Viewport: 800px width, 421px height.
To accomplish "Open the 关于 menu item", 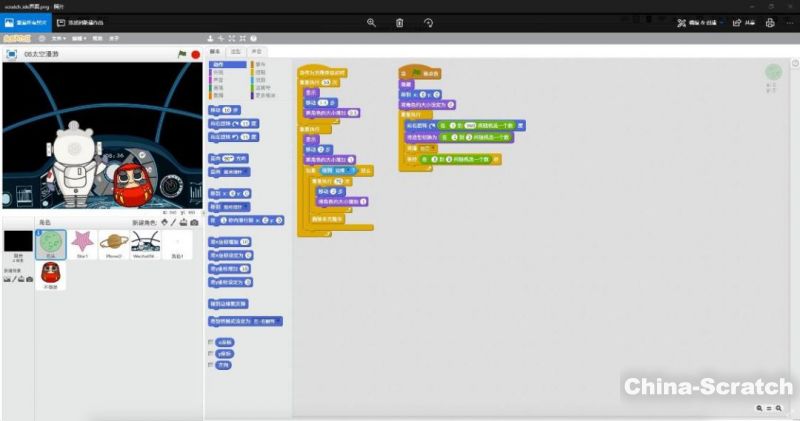I will click(114, 38).
